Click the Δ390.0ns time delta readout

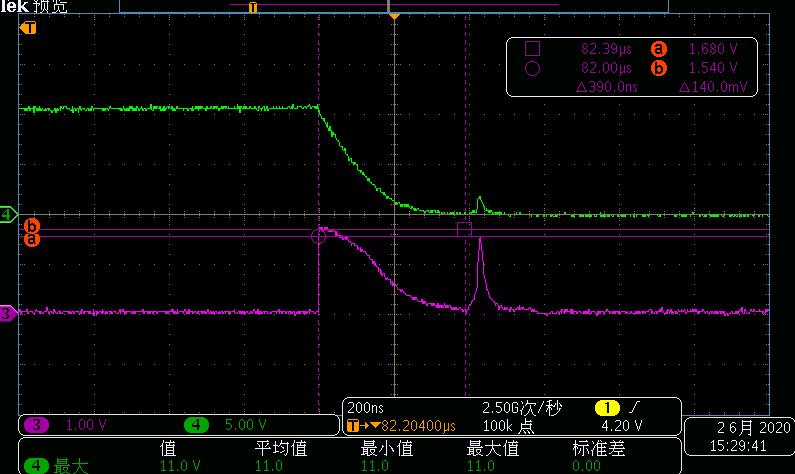(x=606, y=87)
